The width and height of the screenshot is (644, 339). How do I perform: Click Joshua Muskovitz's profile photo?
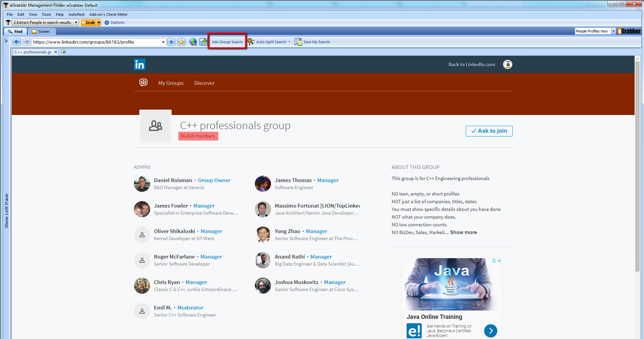point(263,286)
